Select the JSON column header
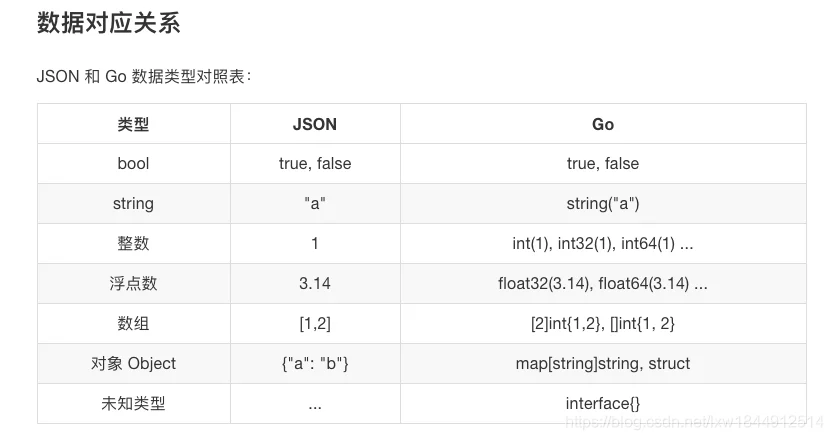This screenshot has height=440, width=833. point(315,124)
